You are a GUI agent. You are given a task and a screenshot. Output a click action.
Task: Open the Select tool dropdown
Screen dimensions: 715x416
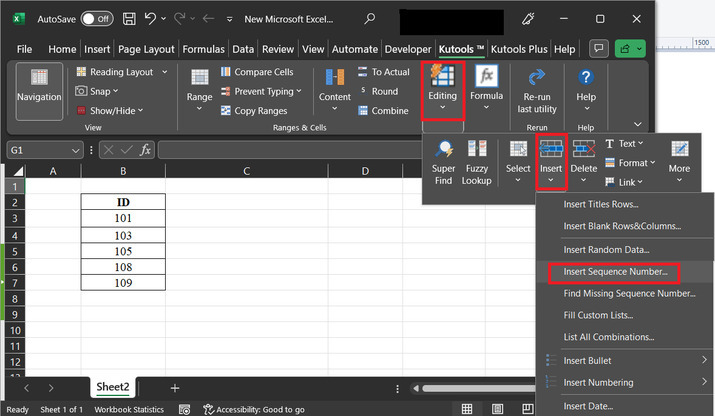518,162
